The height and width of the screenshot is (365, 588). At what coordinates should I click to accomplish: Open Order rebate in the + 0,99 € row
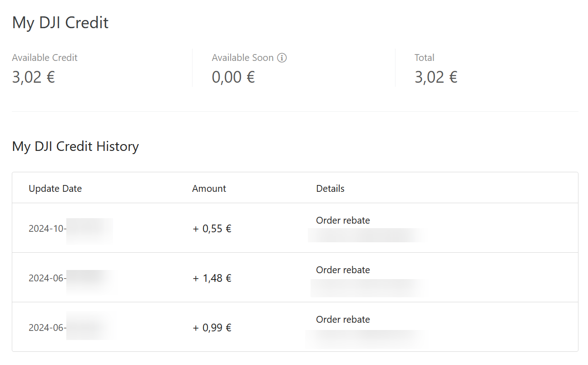(x=343, y=320)
